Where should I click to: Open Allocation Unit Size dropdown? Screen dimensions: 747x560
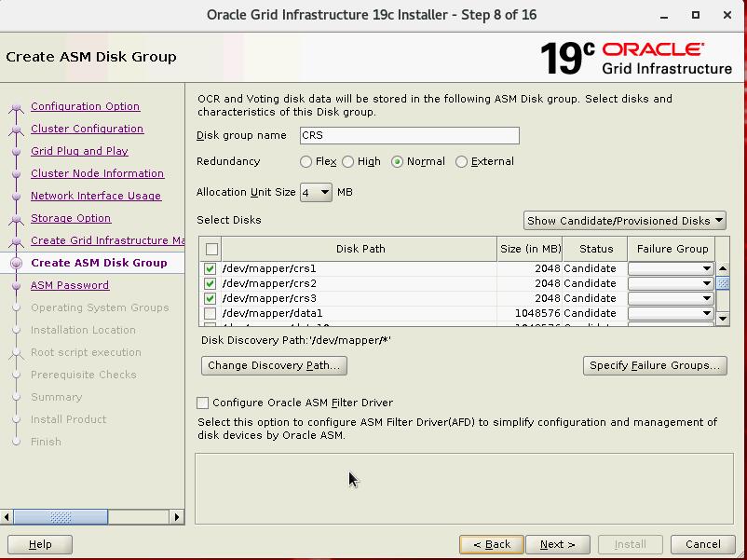pos(316,192)
